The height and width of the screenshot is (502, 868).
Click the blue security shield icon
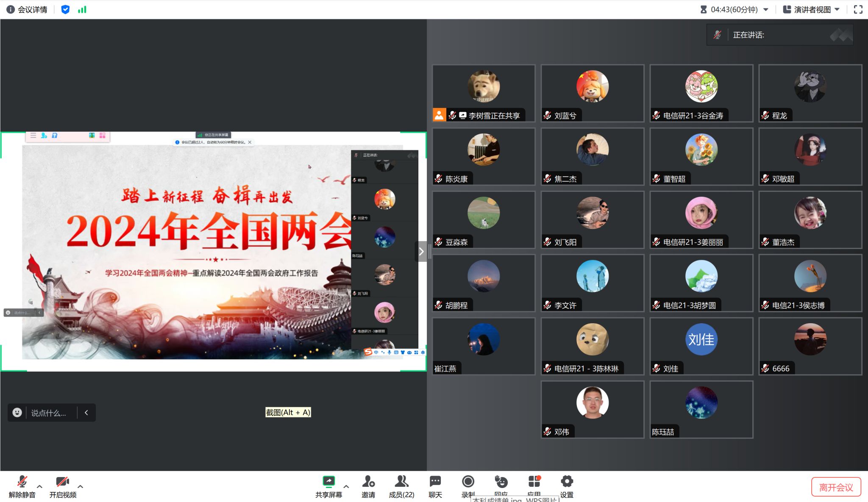[x=65, y=9]
